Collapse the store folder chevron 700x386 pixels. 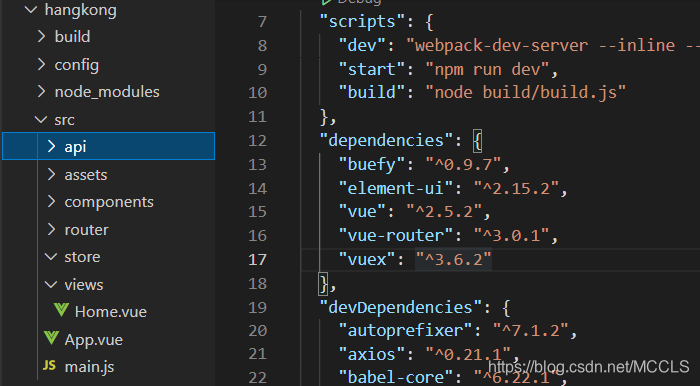[x=51, y=257]
